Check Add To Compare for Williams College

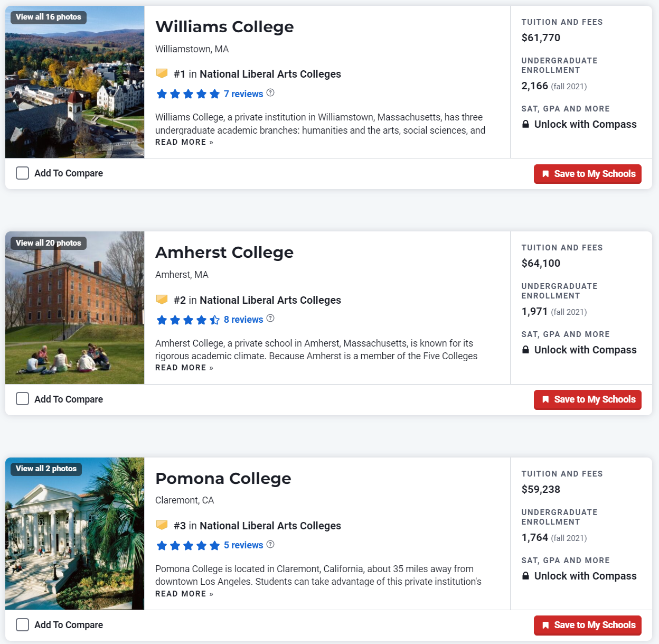22,173
